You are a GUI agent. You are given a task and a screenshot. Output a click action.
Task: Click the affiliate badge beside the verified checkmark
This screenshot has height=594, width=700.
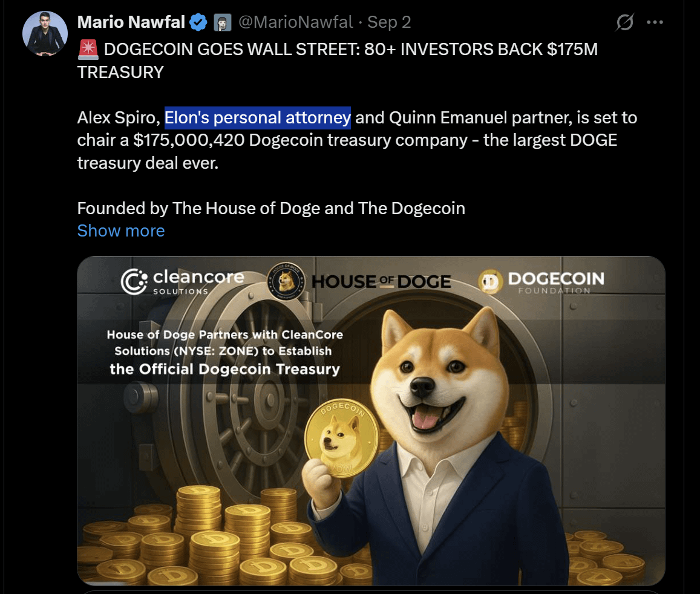point(222,22)
